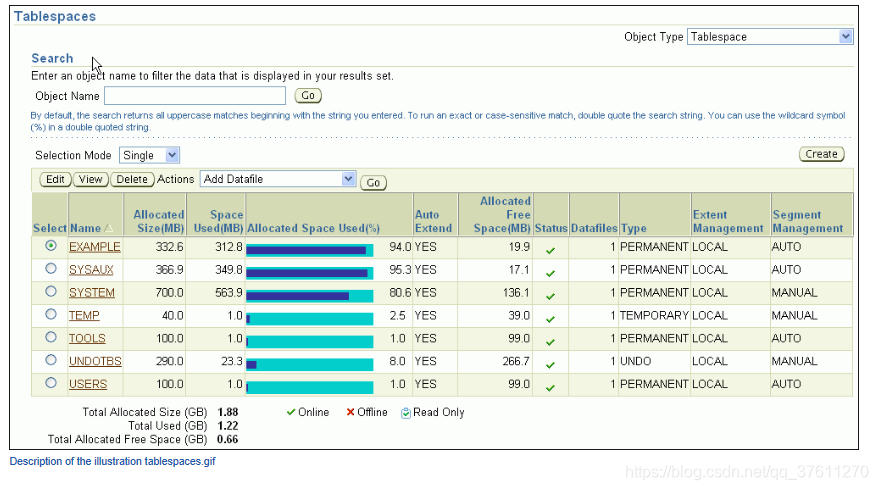878x490 pixels.
Task: Click the Delete button
Action: click(132, 179)
